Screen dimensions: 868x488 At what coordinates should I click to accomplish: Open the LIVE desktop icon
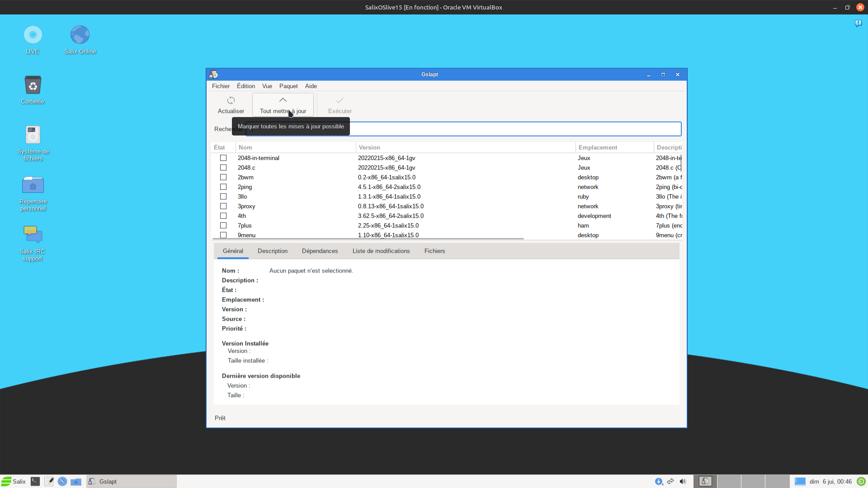33,35
